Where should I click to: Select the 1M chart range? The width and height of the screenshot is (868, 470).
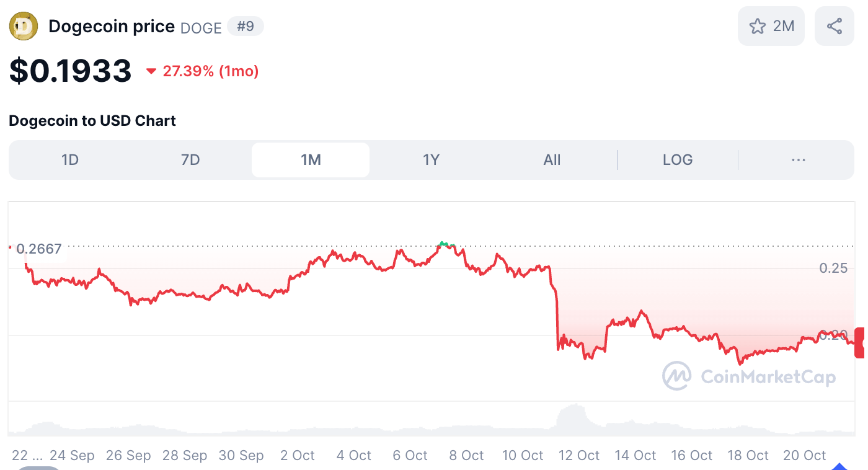311,160
